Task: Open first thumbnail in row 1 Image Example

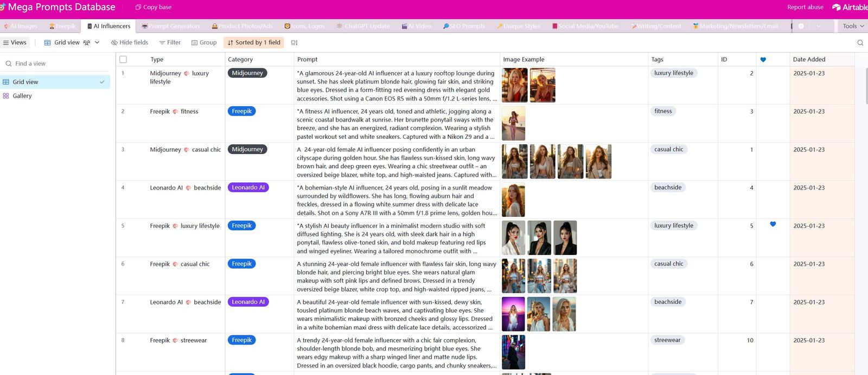Action: (x=514, y=85)
